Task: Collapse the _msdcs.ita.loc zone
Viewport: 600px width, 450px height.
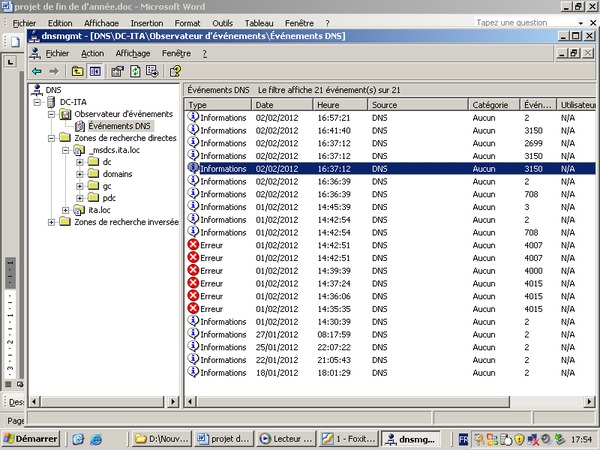Action: click(66, 150)
